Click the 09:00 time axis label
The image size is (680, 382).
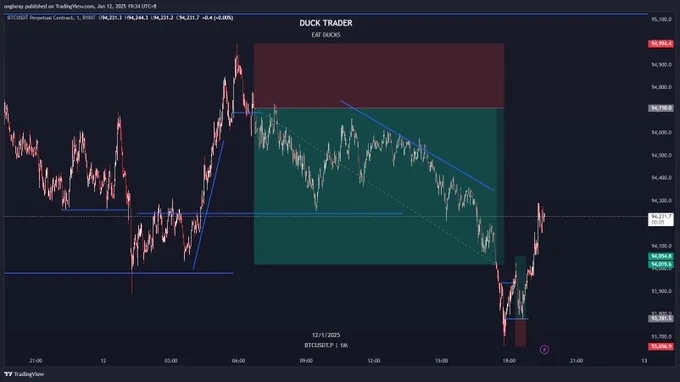point(306,361)
